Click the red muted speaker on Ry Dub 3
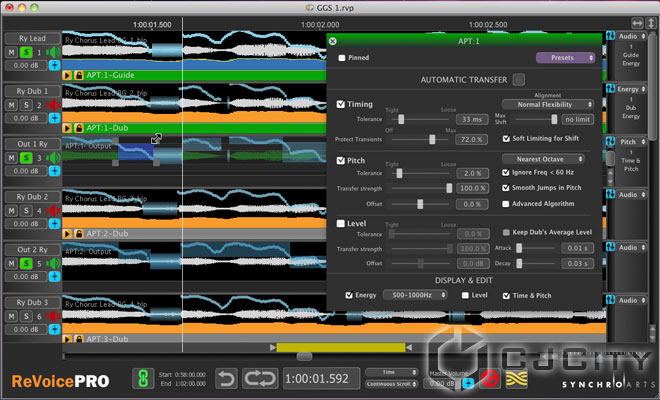 point(53,316)
